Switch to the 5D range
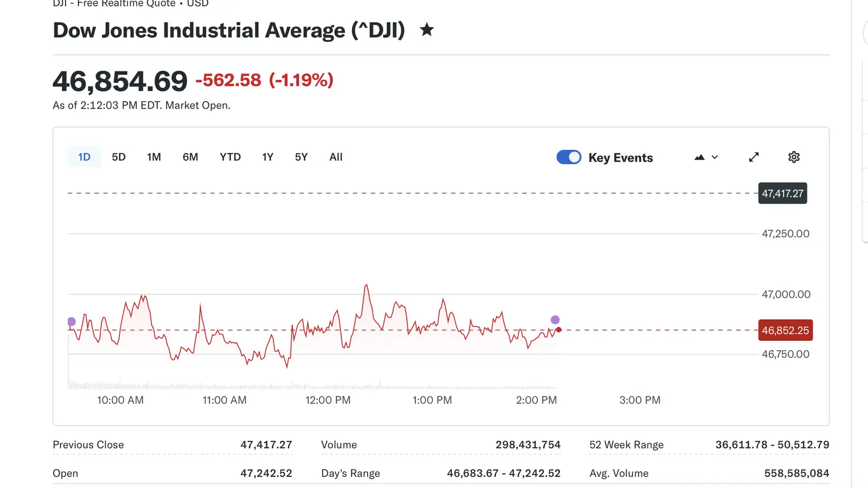Viewport: 868px width, 488px height. (119, 157)
